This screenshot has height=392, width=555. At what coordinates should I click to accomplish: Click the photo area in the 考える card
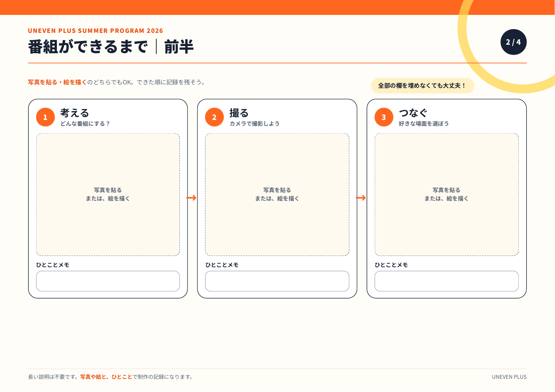pyautogui.click(x=108, y=194)
